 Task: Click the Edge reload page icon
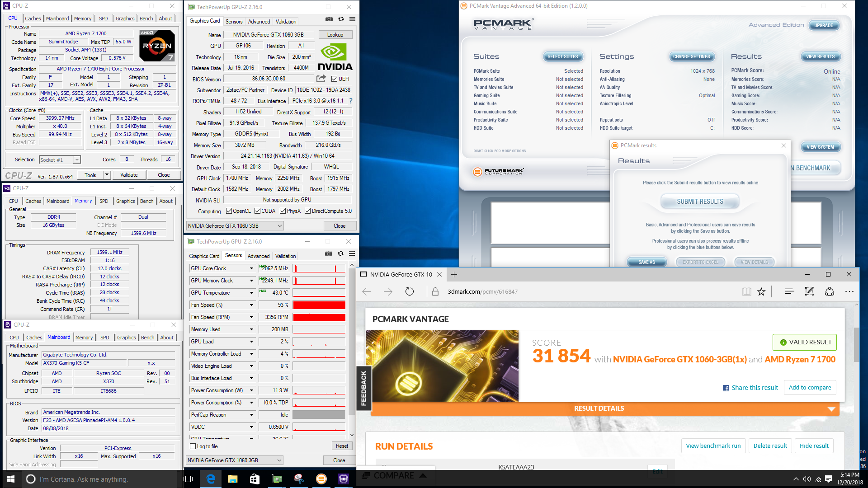point(410,291)
